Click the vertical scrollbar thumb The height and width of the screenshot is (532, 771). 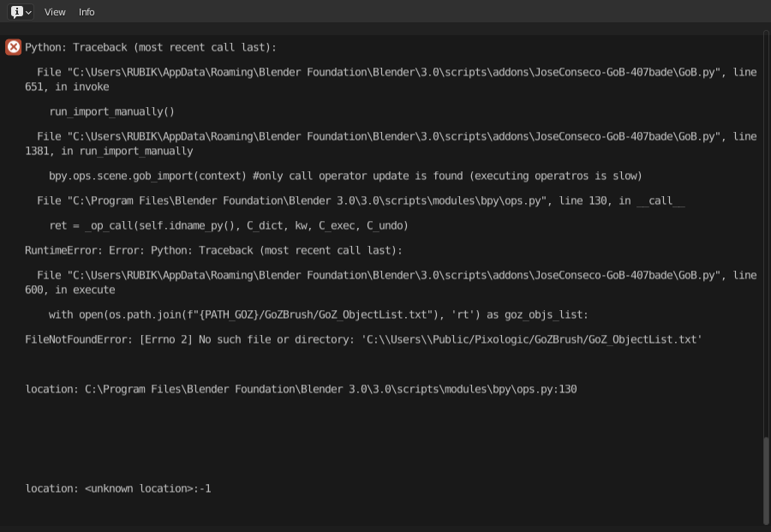pyautogui.click(x=766, y=480)
